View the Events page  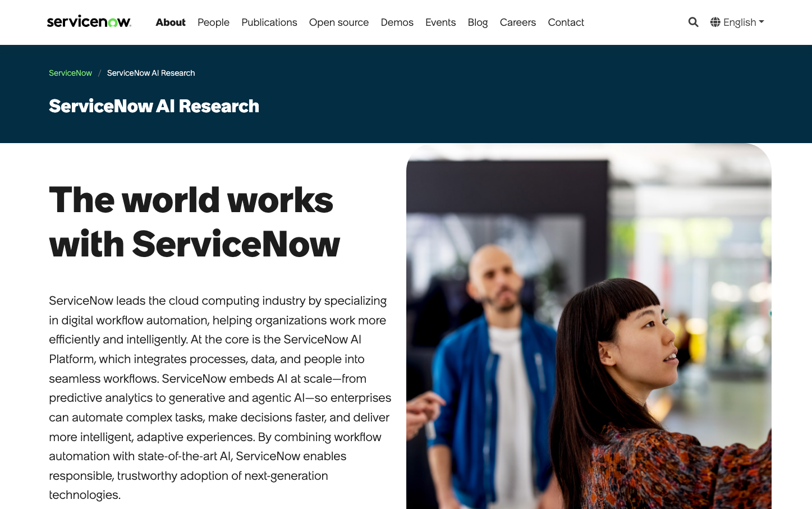coord(440,22)
